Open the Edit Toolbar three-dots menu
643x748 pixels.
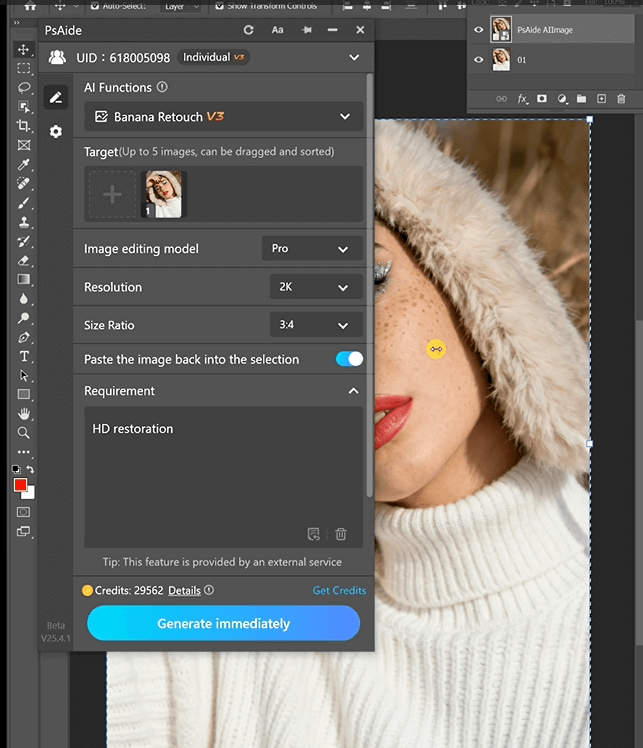pyautogui.click(x=23, y=451)
